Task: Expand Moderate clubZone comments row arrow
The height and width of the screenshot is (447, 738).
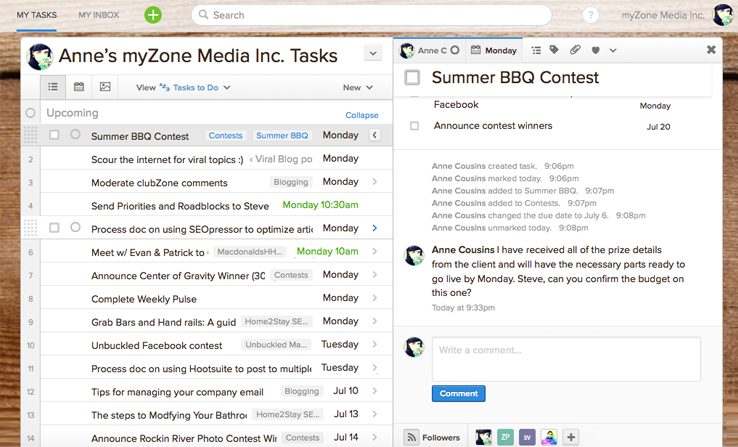Action: point(375,182)
